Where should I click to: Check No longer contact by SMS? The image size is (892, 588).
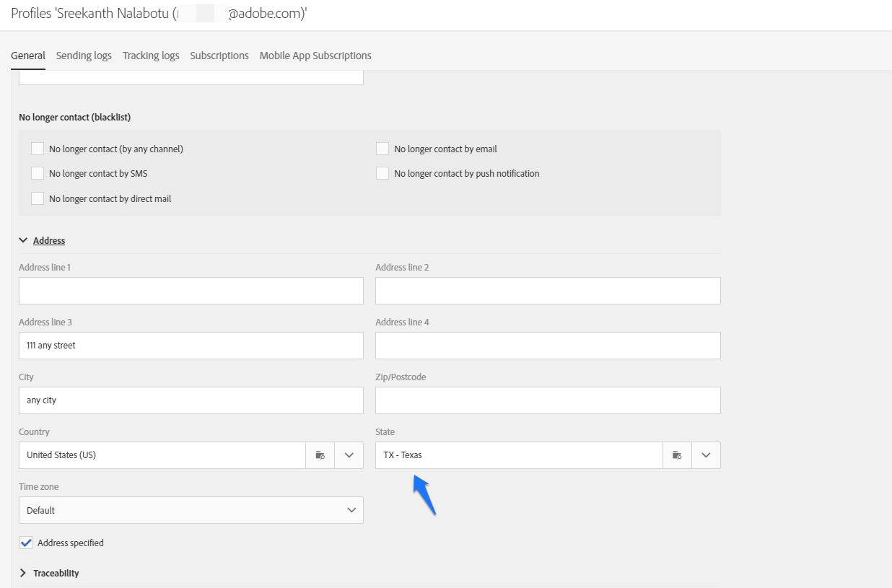tap(38, 174)
